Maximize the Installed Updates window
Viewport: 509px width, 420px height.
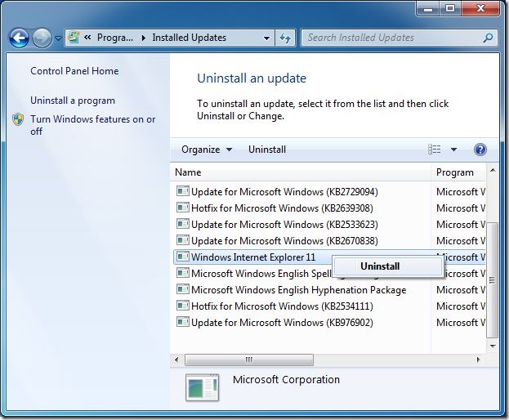[450, 9]
